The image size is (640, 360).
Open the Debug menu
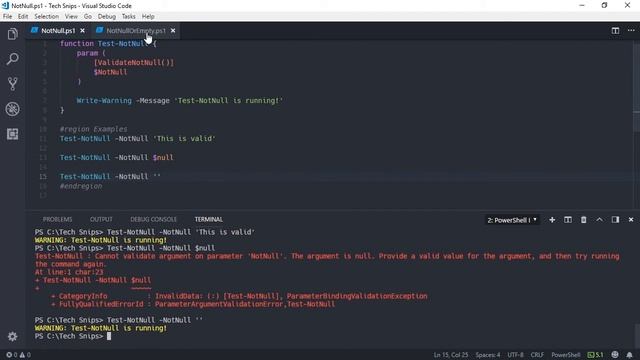click(107, 16)
